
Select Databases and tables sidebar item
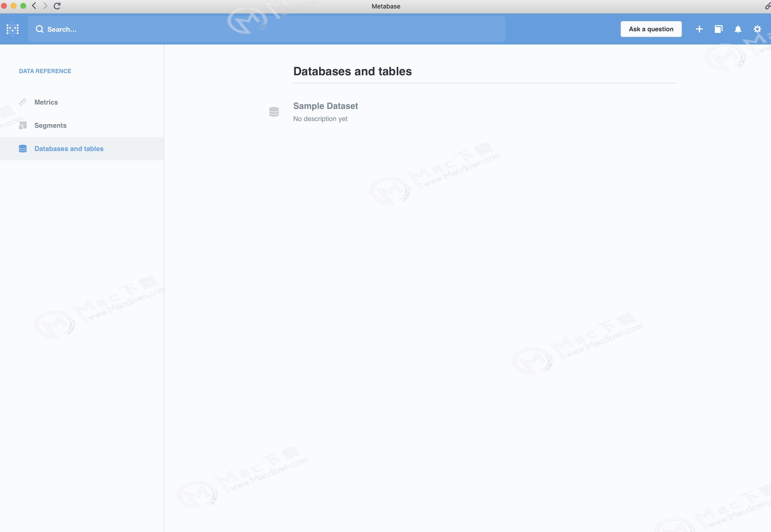point(69,149)
